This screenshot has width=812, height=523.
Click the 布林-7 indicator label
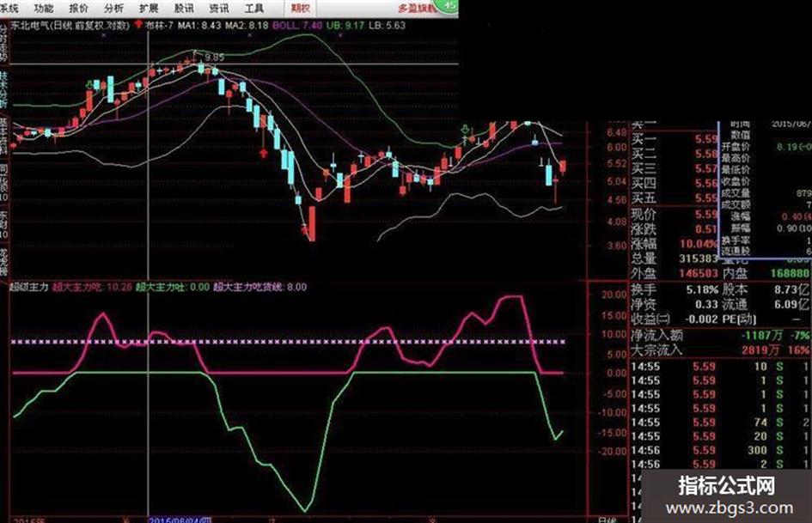click(158, 25)
